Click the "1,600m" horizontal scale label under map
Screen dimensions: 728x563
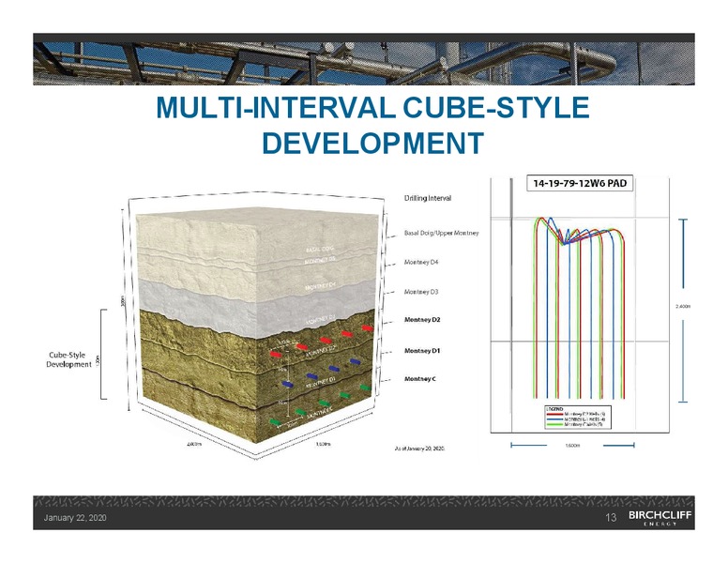[572, 446]
